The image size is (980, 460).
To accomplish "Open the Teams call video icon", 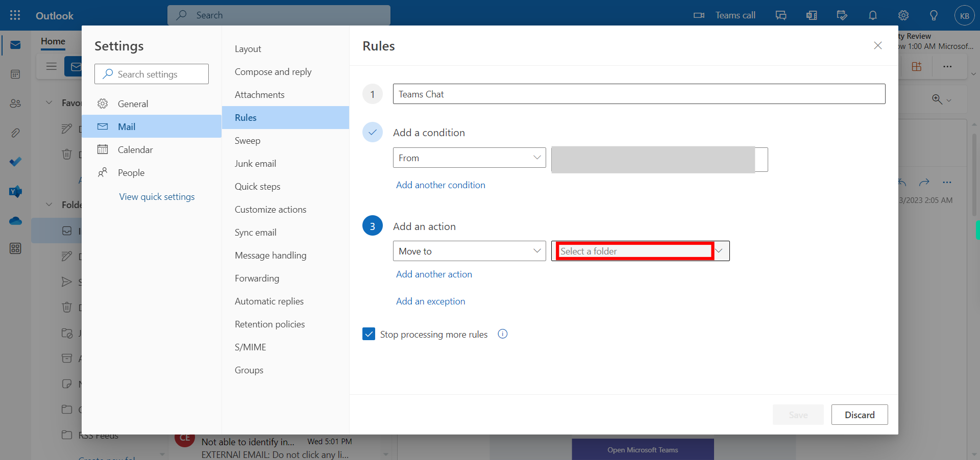I will click(699, 15).
